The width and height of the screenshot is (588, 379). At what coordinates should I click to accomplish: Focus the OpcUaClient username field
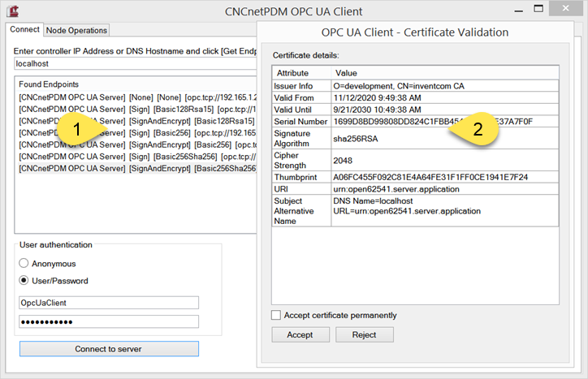[x=109, y=303]
